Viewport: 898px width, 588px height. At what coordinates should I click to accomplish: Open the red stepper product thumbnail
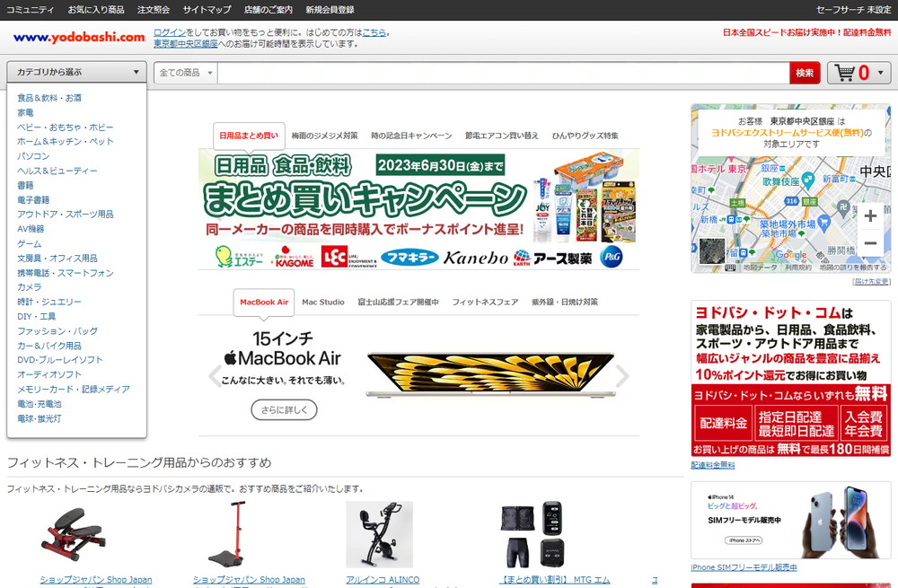(x=74, y=534)
